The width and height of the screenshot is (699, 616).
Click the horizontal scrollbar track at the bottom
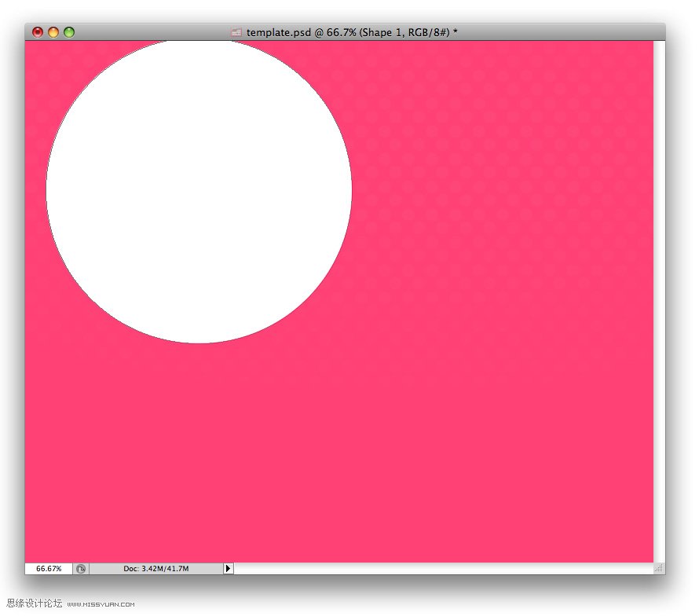(x=440, y=568)
